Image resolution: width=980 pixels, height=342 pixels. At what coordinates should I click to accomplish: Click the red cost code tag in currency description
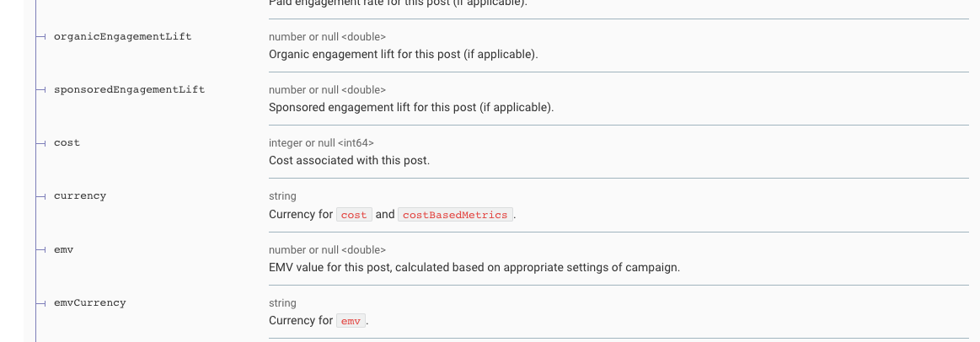[x=354, y=215]
